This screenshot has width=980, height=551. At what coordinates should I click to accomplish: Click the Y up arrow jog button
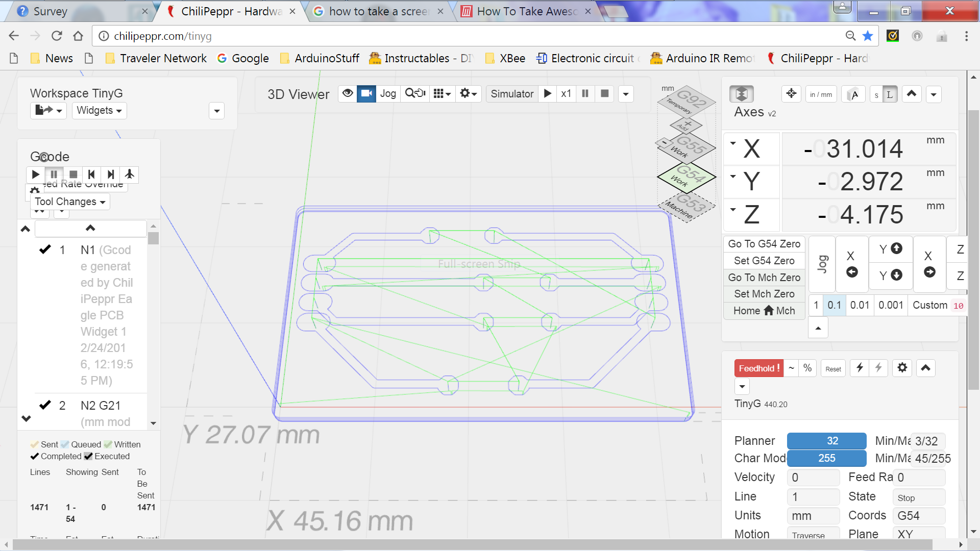[x=891, y=249]
